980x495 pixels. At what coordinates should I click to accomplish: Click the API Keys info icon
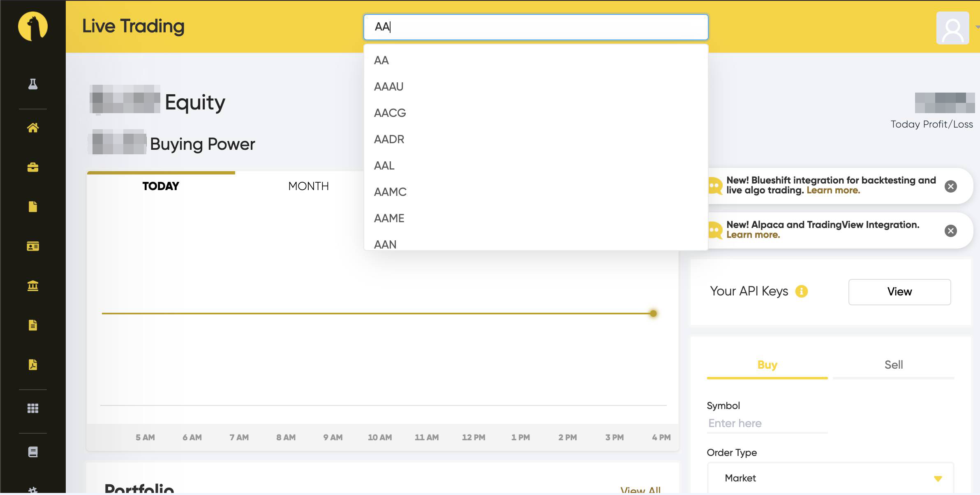(x=801, y=291)
